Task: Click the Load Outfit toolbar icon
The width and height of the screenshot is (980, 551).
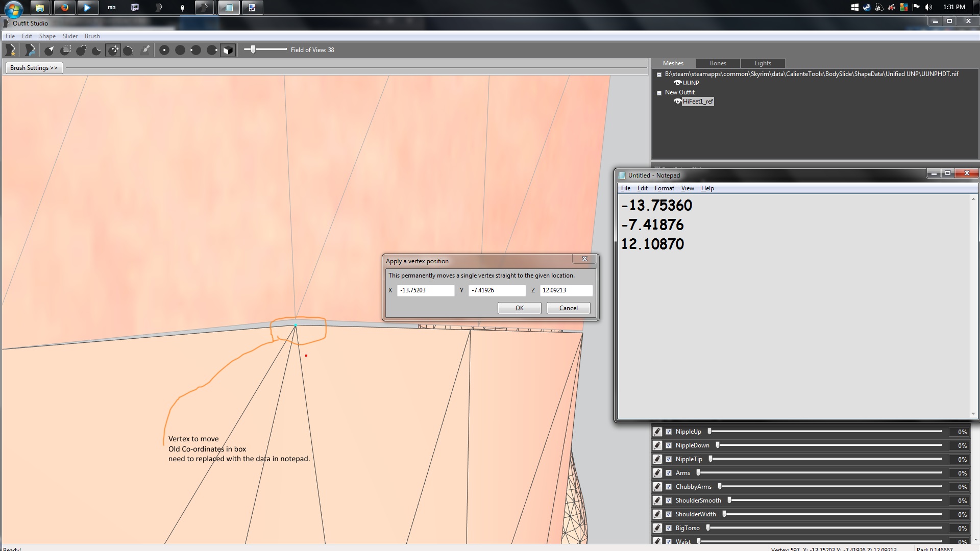Action: point(30,50)
